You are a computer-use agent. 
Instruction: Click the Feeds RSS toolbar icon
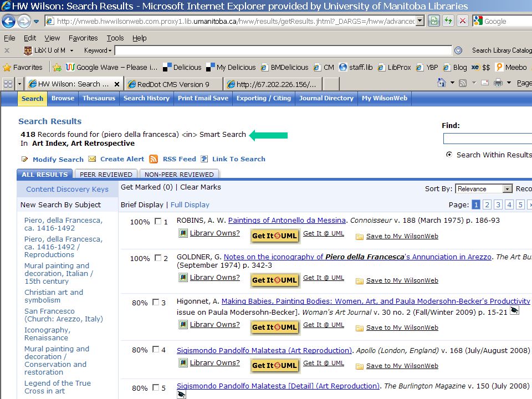462,83
